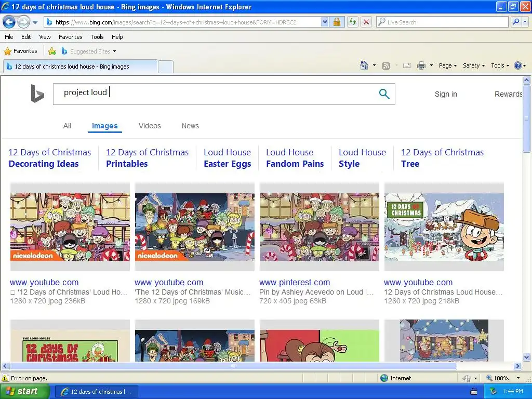Open the Page command bar menu

[448, 66]
